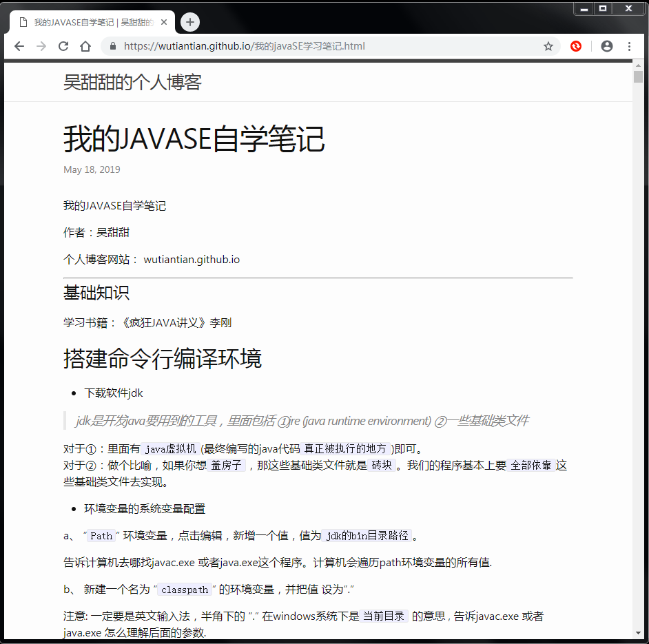Click the heading 搭建命令行编译环境
649x644 pixels.
pyautogui.click(x=163, y=358)
